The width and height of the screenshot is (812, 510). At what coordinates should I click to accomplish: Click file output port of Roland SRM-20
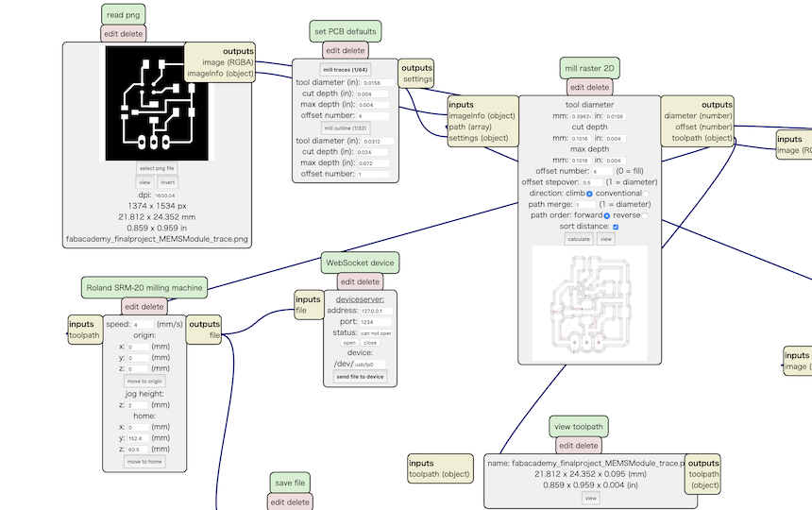(214, 335)
